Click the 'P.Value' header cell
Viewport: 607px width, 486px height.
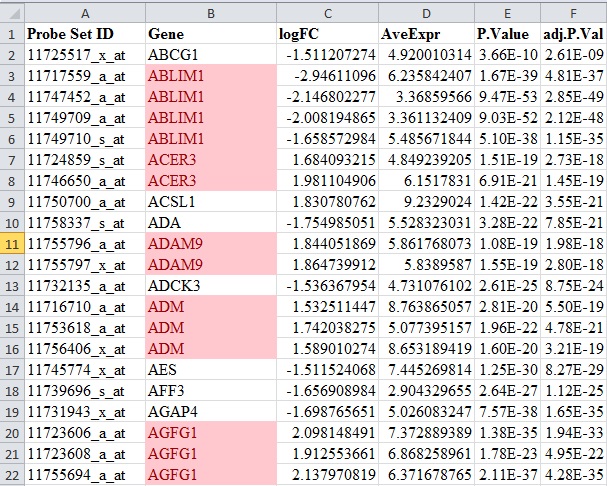[508, 34]
